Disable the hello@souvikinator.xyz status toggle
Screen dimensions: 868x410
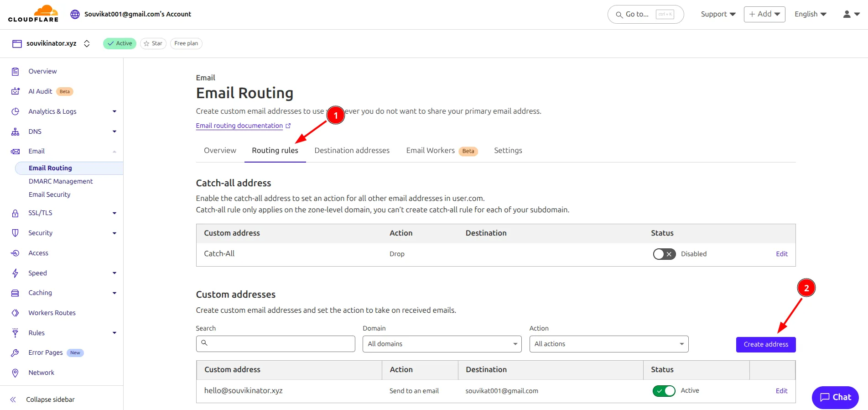(x=664, y=391)
